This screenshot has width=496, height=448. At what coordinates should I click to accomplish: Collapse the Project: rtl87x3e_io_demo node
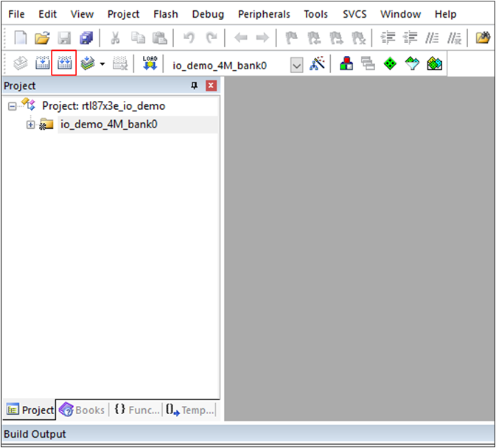tap(12, 106)
